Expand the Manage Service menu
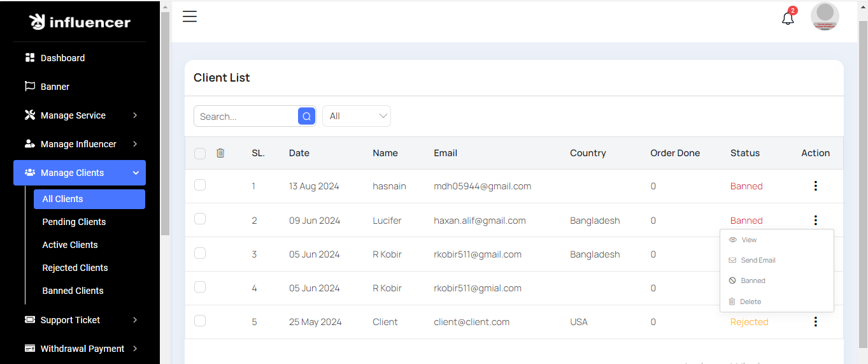868x364 pixels. click(80, 115)
